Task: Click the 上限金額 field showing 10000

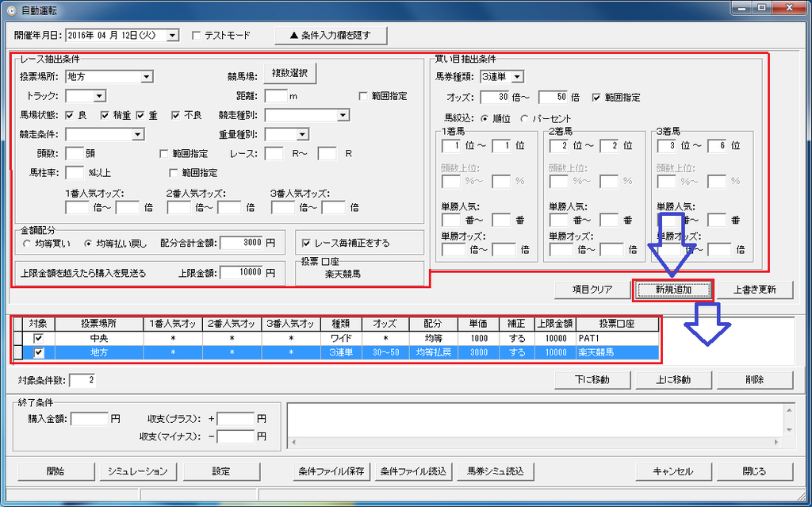Action: pos(241,273)
